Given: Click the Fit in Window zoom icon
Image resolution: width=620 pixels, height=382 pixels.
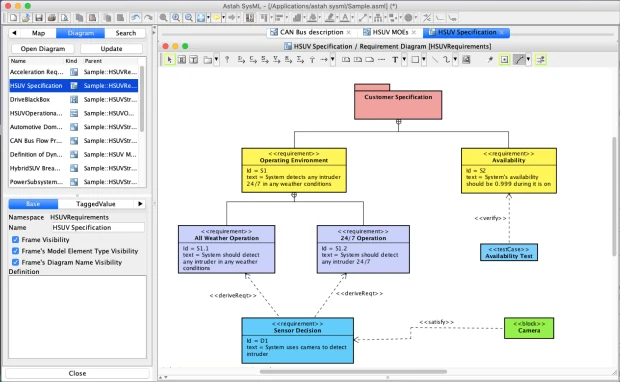Looking at the screenshot, I should 201,18.
